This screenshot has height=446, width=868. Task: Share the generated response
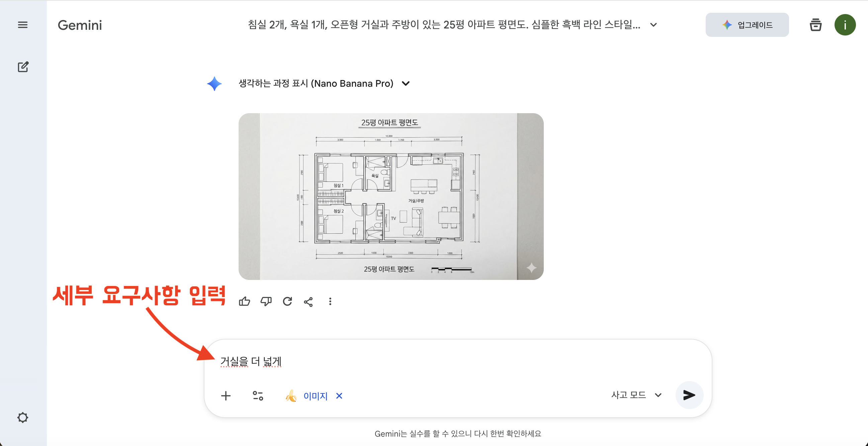tap(308, 301)
